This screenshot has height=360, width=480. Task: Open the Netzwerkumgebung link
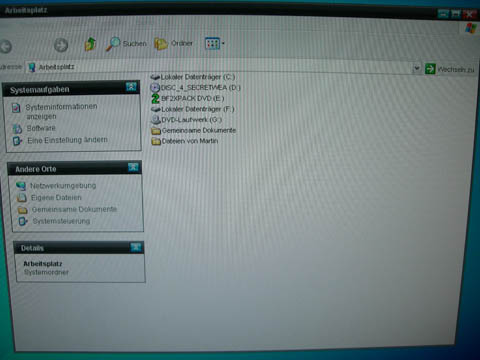click(63, 186)
